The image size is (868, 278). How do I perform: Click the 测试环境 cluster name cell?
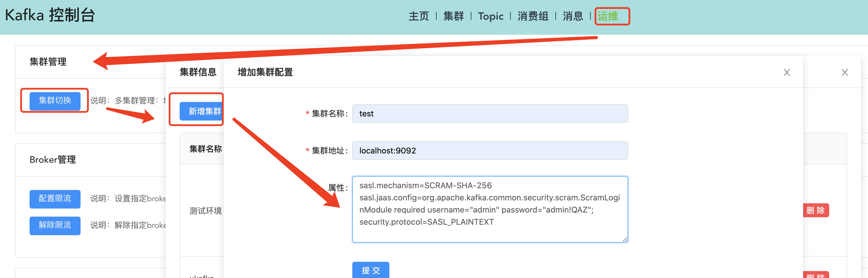pyautogui.click(x=205, y=211)
